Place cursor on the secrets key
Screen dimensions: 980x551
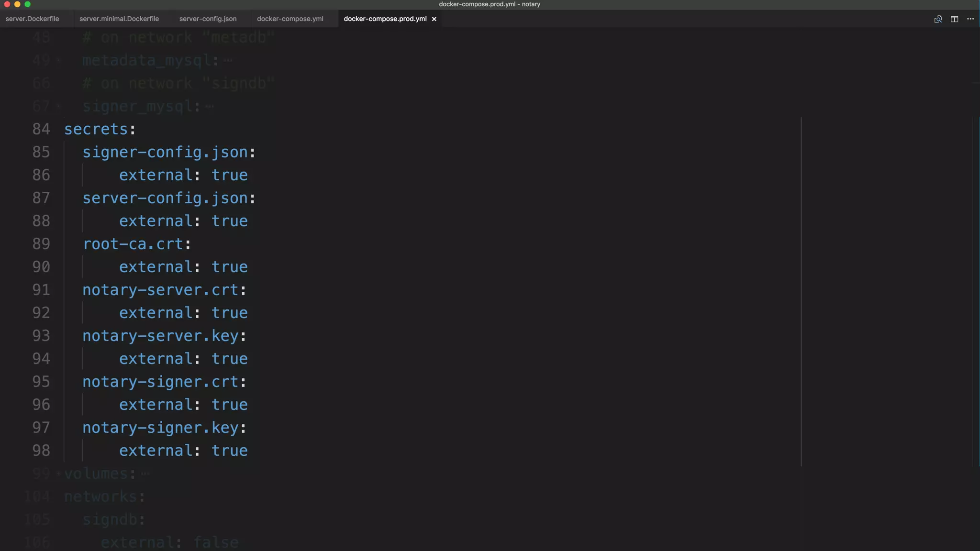(x=96, y=129)
